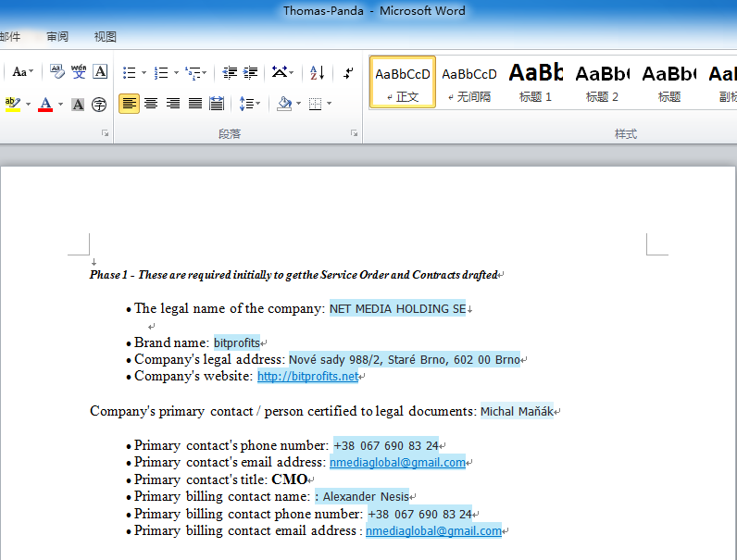
Task: Apply the 标题 style
Action: 669,82
